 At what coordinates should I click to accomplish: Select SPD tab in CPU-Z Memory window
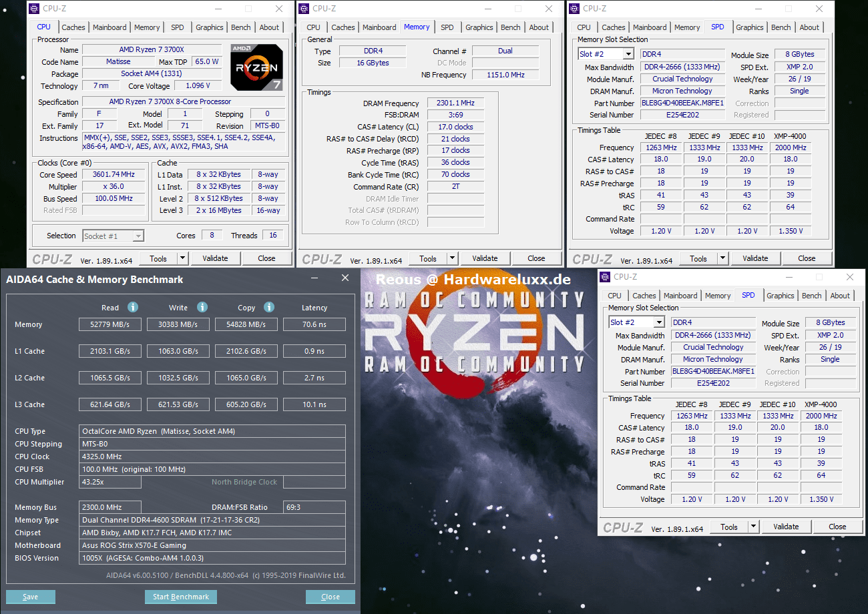click(447, 27)
